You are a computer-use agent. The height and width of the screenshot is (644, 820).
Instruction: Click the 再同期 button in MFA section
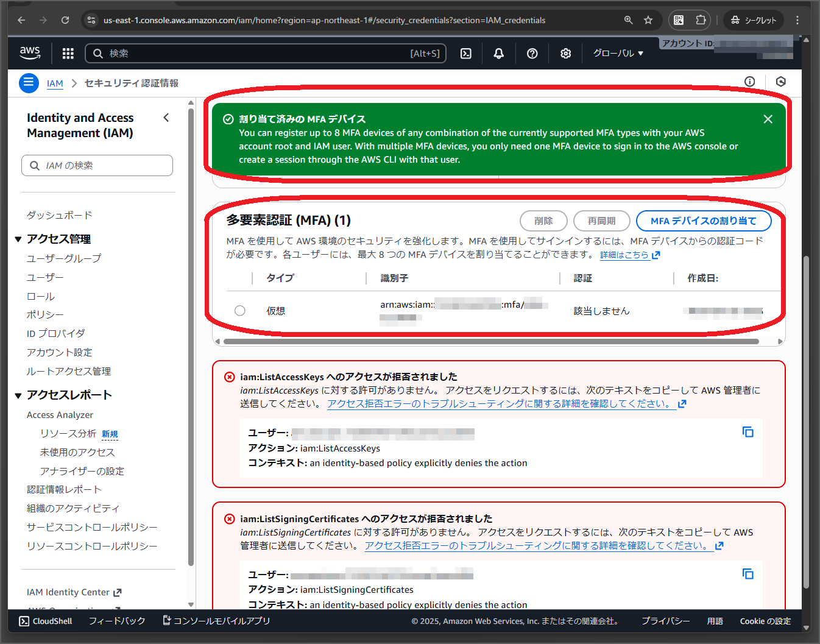tap(601, 221)
